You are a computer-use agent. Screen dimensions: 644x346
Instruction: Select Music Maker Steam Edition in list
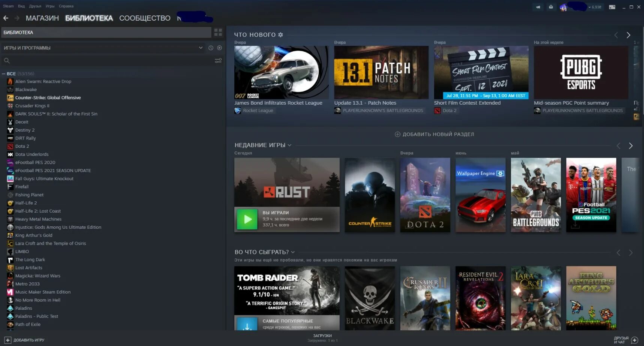[43, 292]
